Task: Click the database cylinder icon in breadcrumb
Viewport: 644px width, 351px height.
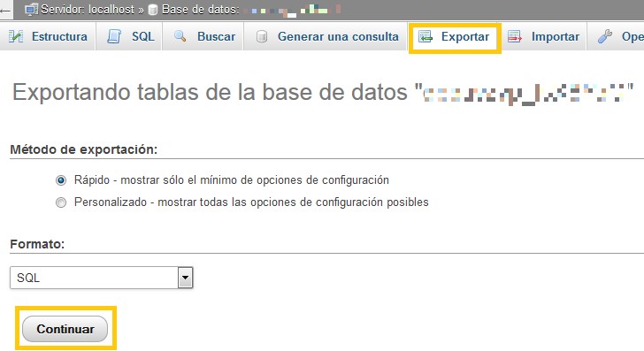Action: 153,10
